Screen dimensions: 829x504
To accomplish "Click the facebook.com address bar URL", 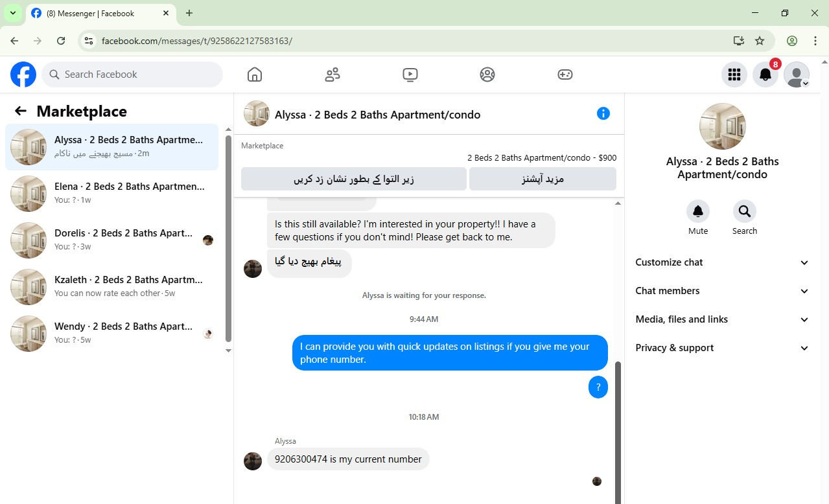I will pyautogui.click(x=197, y=41).
